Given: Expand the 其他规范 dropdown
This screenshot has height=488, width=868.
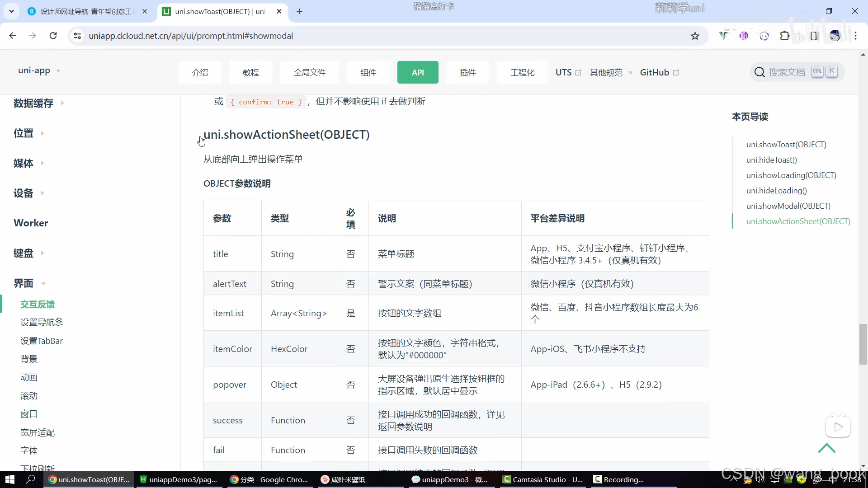Looking at the screenshot, I should click(x=611, y=72).
